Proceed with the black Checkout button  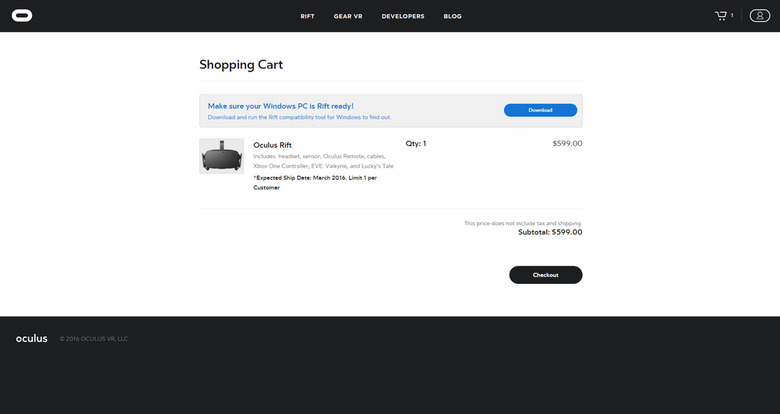click(x=546, y=275)
